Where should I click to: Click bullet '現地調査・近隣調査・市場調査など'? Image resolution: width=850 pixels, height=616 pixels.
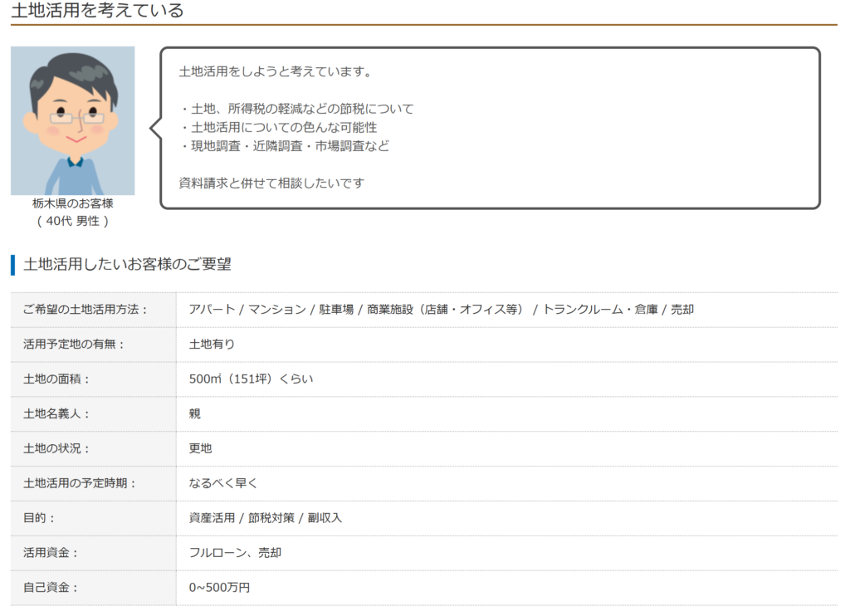pos(284,146)
